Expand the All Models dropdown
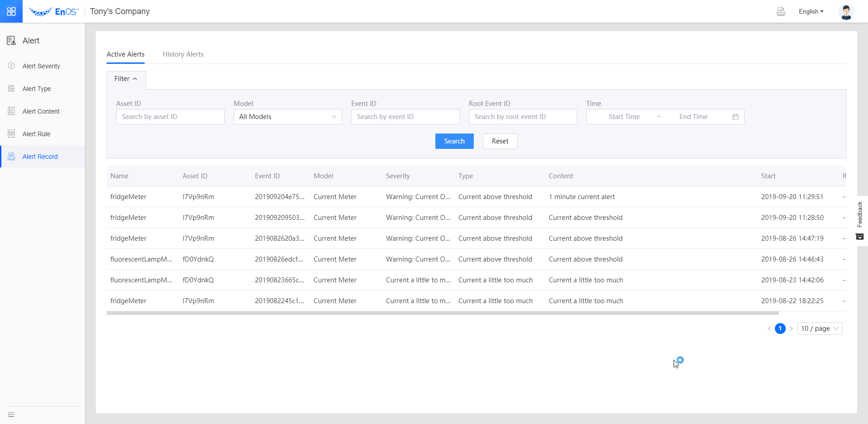The image size is (868, 424). tap(288, 117)
